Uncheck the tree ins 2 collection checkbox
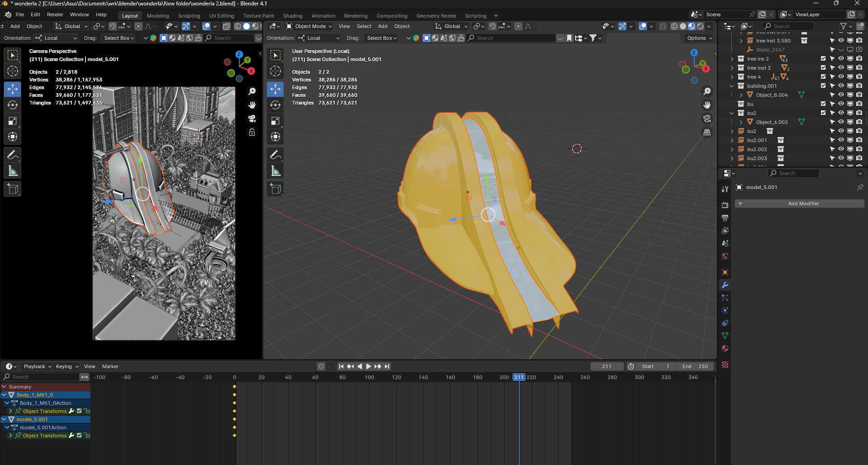Viewport: 868px width, 465px height. 823,59
